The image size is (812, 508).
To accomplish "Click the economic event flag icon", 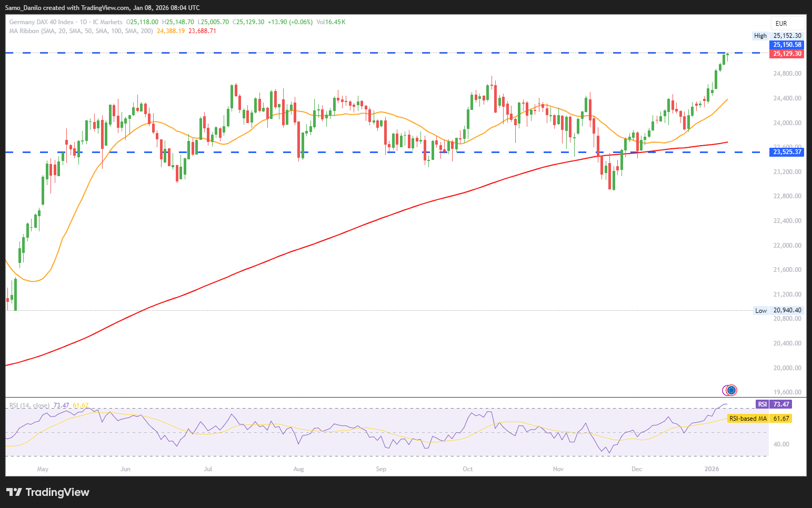I will (x=730, y=390).
